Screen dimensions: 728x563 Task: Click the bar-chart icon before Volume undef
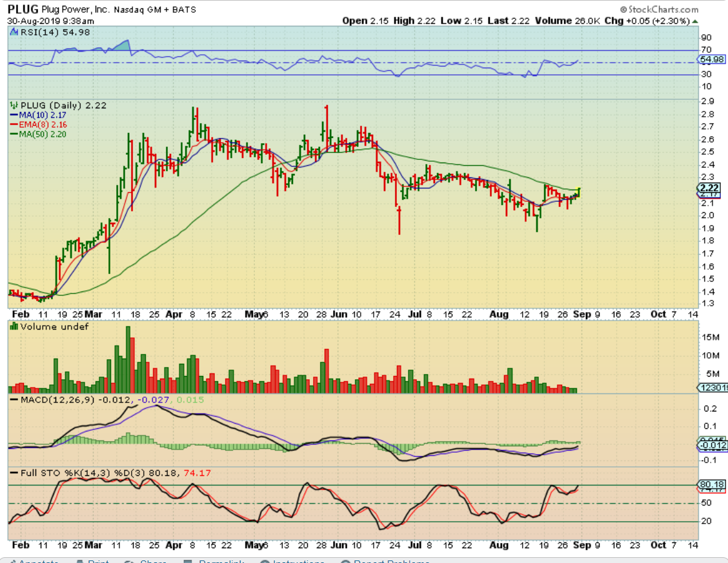point(14,326)
